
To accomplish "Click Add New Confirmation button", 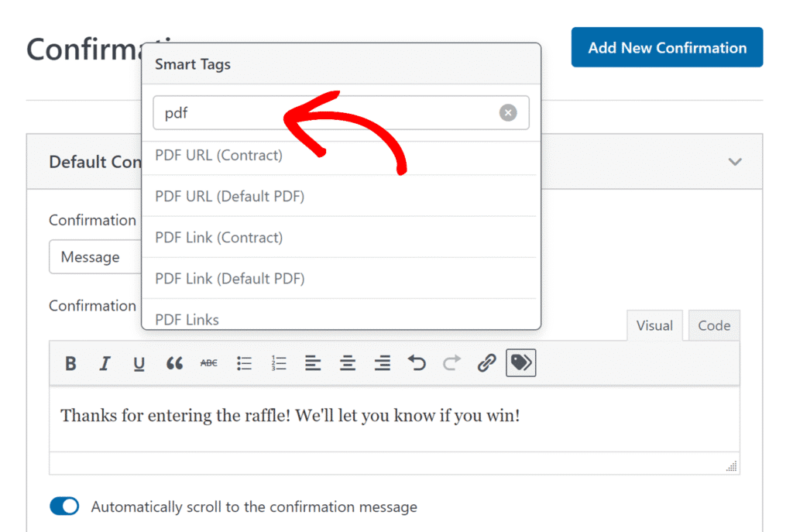I will 667,47.
